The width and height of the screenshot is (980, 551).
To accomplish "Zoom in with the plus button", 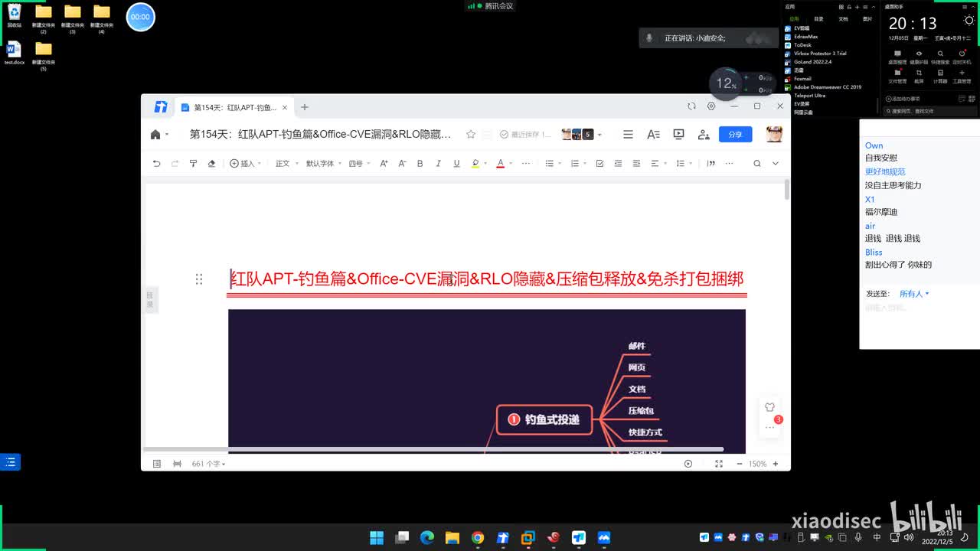I will (775, 464).
